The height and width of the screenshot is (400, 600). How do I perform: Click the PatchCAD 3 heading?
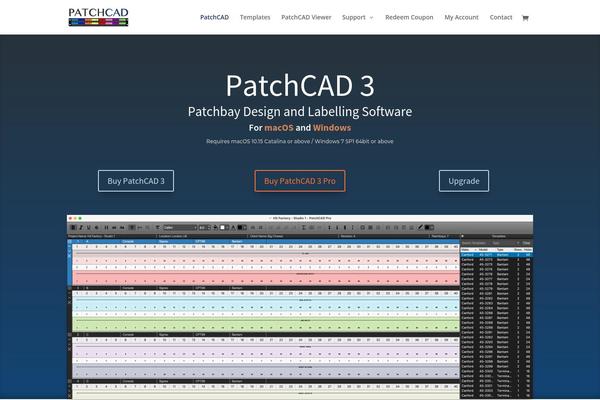point(300,85)
